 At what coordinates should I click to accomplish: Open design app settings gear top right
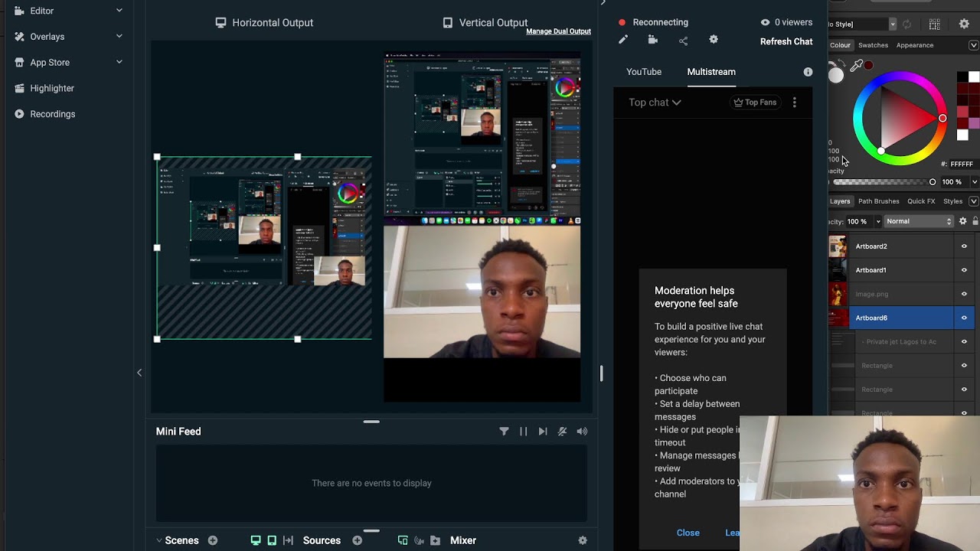click(964, 24)
